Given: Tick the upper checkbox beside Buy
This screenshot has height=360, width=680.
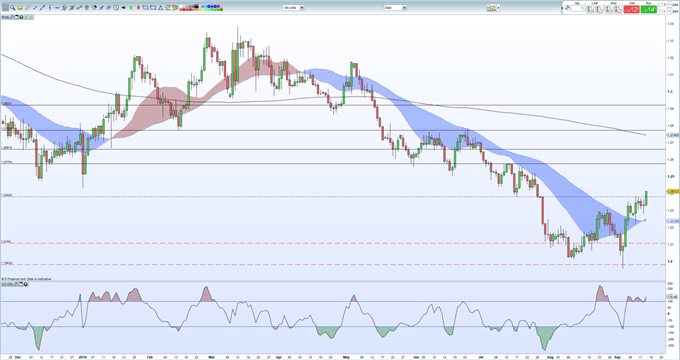Looking at the screenshot, I should pyautogui.click(x=661, y=5).
